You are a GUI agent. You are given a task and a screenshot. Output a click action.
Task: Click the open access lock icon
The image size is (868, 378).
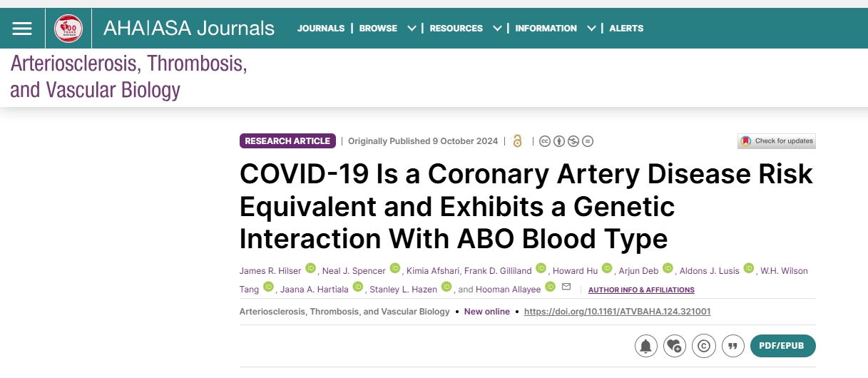[517, 141]
